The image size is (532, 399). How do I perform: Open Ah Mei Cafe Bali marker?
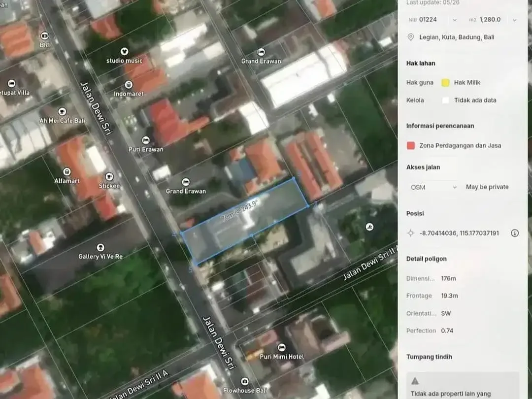tap(62, 111)
